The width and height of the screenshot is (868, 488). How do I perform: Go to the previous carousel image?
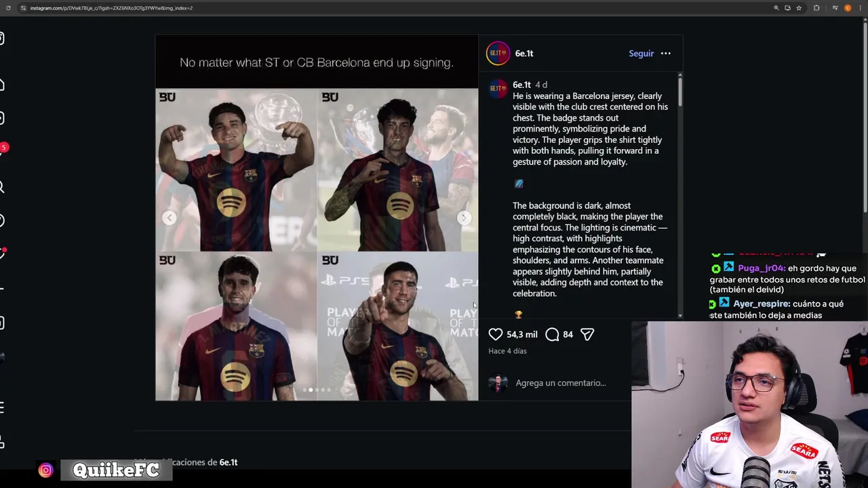[170, 218]
